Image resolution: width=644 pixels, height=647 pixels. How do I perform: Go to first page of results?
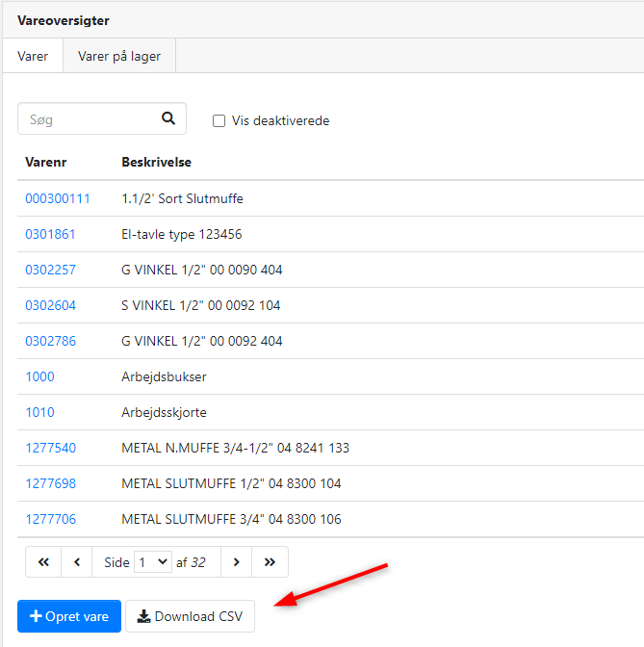pyautogui.click(x=43, y=562)
